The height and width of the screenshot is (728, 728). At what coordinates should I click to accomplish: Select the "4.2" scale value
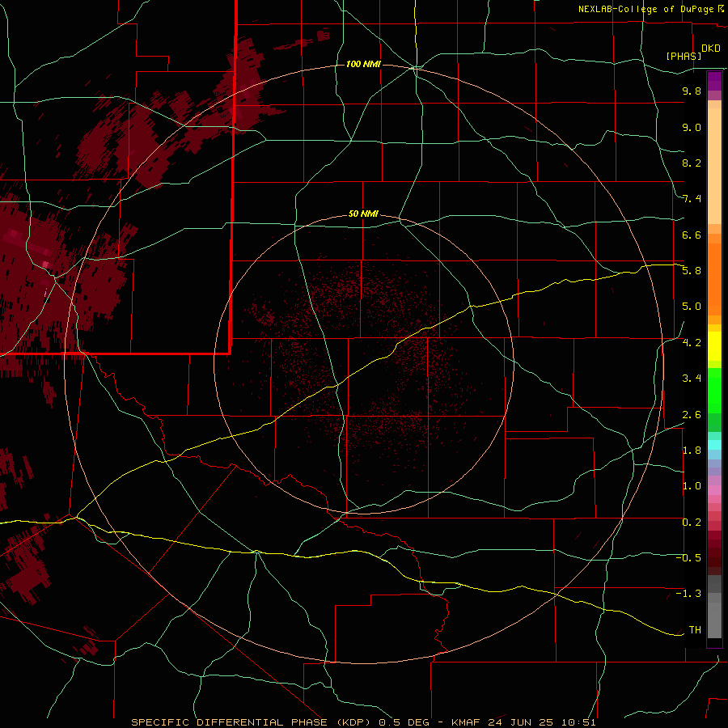coord(692,343)
